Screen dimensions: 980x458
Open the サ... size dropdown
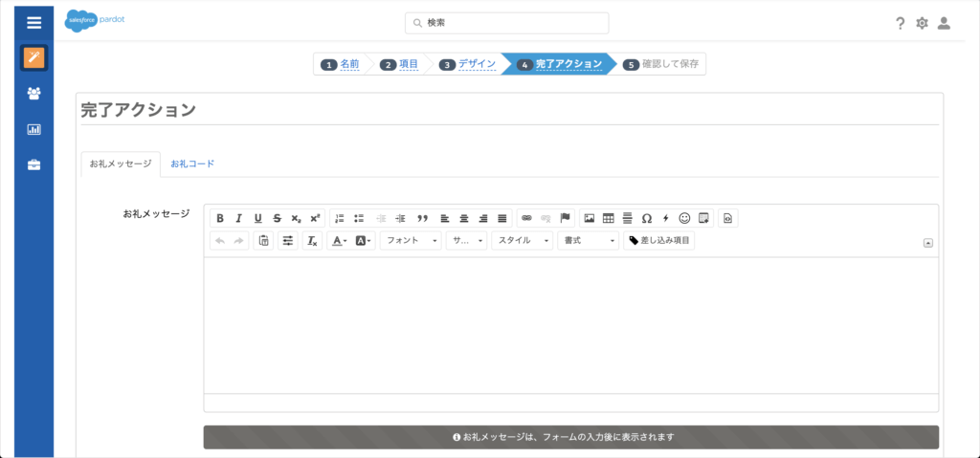pyautogui.click(x=466, y=241)
